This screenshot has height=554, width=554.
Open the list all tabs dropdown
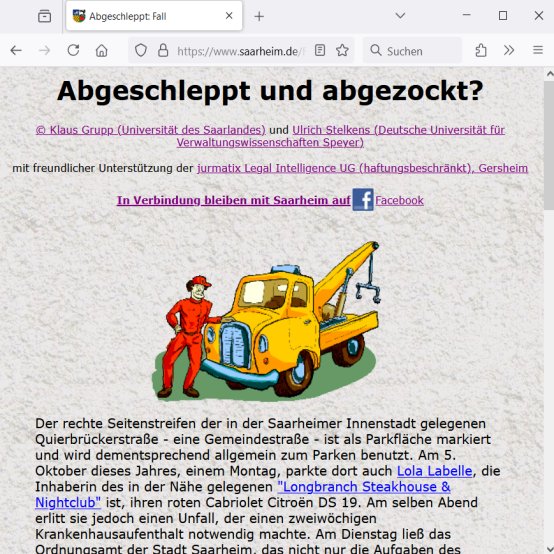tap(400, 16)
